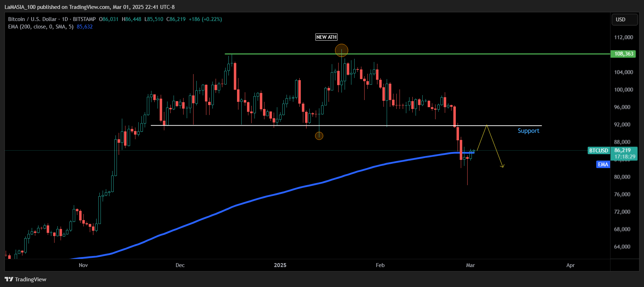Viewport: 644px width, 287px height.
Task: Click the Nov label on time axis
Action: (x=83, y=265)
